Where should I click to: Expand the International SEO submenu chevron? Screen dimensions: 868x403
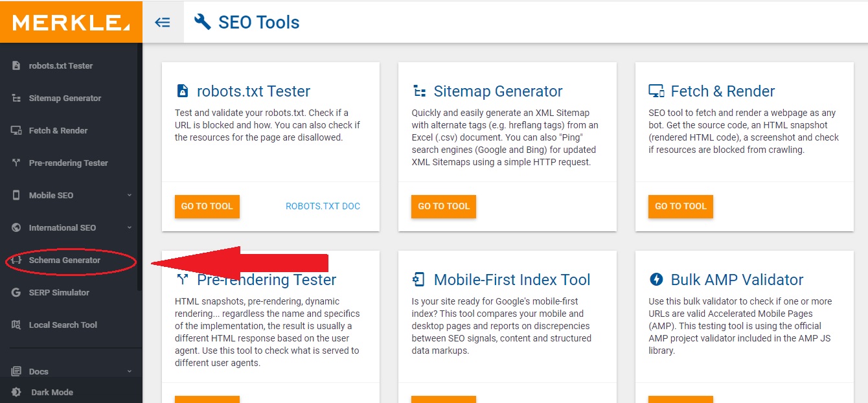pyautogui.click(x=129, y=227)
